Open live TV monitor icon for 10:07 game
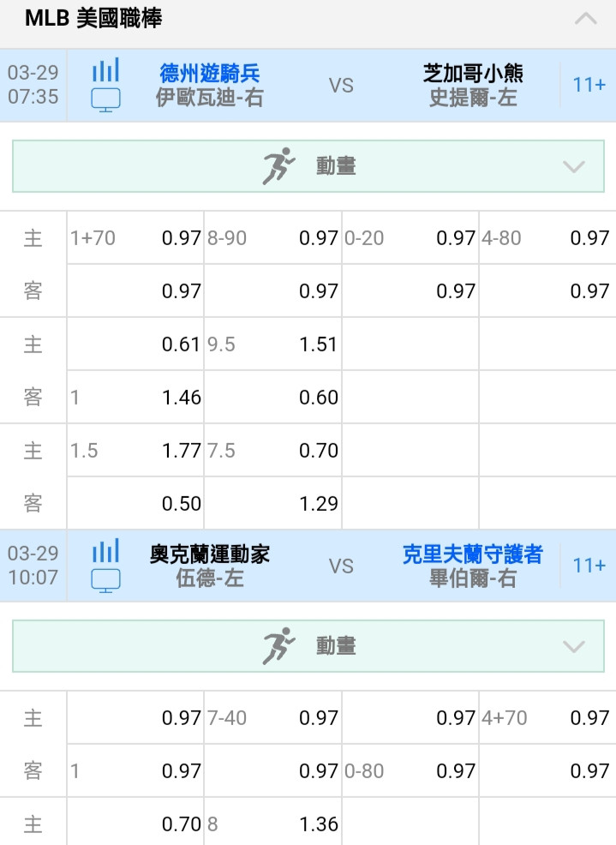The width and height of the screenshot is (616, 845). [105, 581]
